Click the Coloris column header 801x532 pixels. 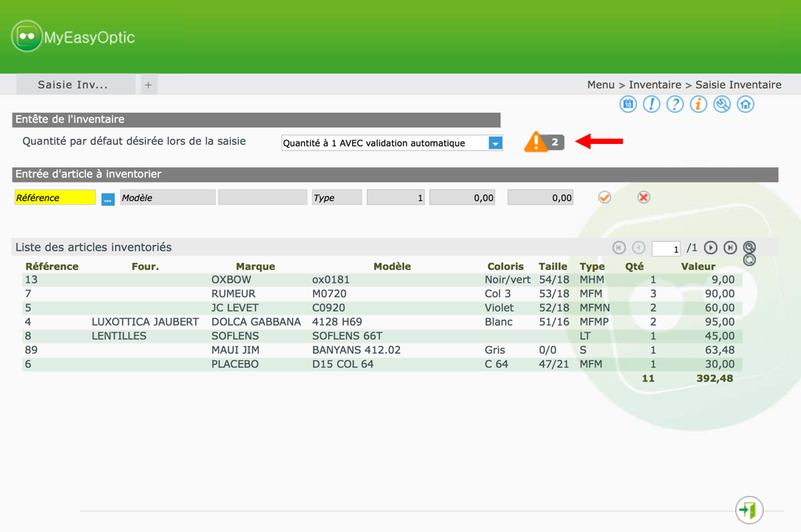click(x=506, y=267)
